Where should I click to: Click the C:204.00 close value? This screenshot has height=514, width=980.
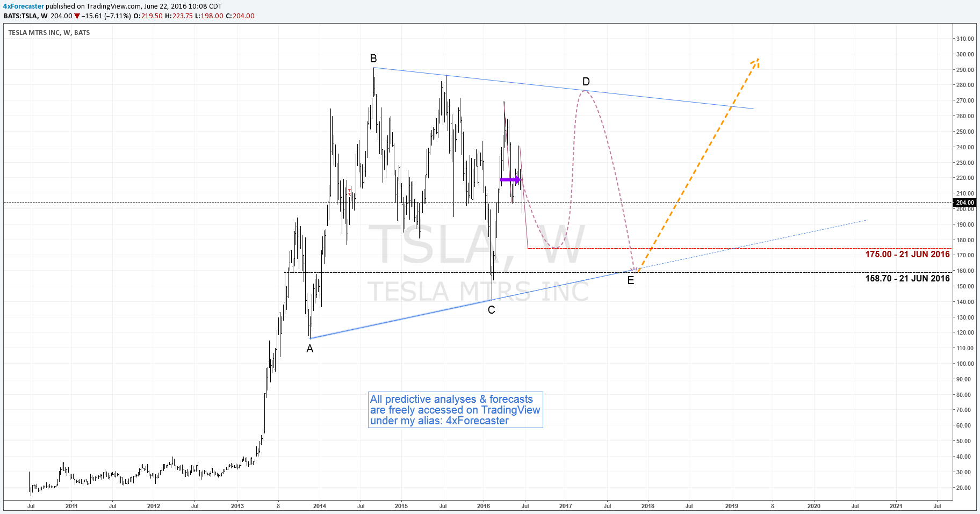(x=240, y=16)
